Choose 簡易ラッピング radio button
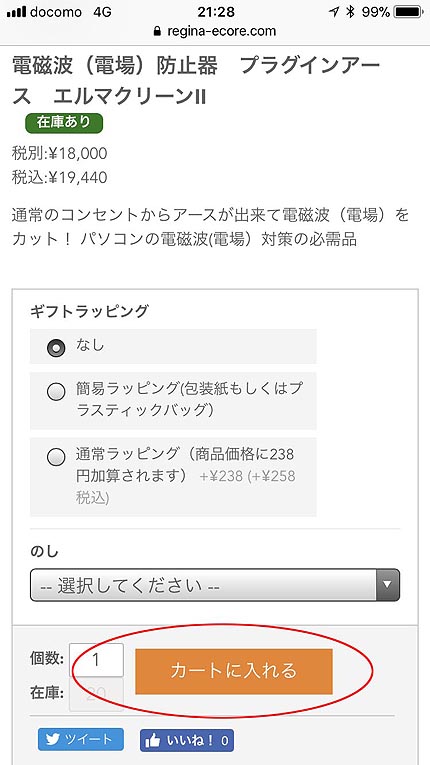The image size is (430, 765). (x=56, y=392)
